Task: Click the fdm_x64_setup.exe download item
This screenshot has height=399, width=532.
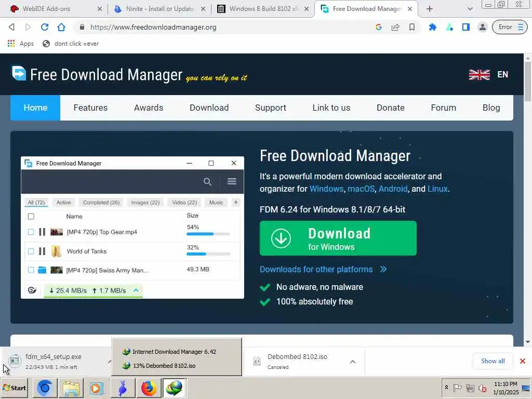Action: click(54, 361)
